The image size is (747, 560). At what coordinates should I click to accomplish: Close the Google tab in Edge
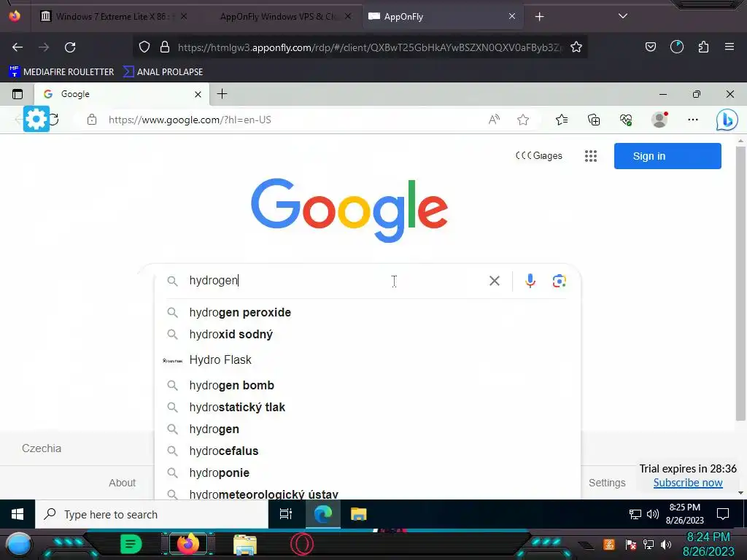198,94
